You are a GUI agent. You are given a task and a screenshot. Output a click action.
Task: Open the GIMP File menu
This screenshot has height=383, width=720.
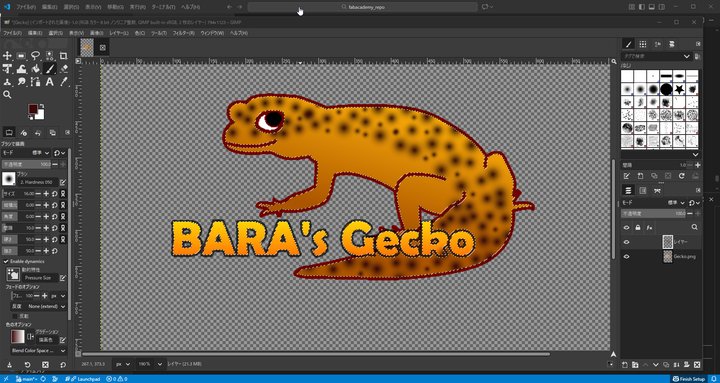tap(12, 34)
